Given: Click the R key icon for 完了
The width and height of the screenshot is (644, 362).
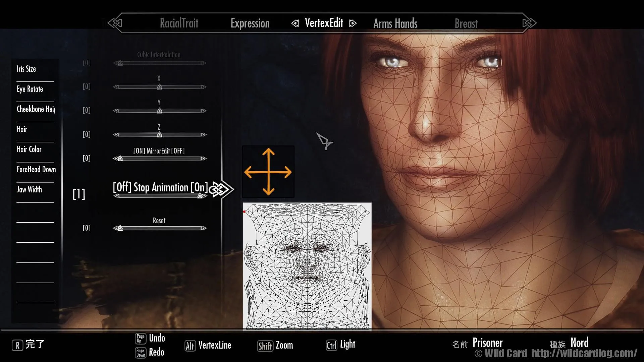Looking at the screenshot, I should (x=17, y=345).
